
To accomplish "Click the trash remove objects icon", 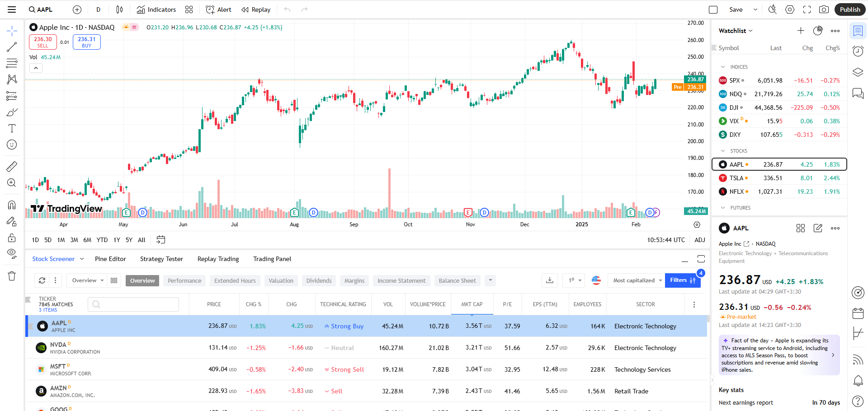I will pyautogui.click(x=12, y=276).
